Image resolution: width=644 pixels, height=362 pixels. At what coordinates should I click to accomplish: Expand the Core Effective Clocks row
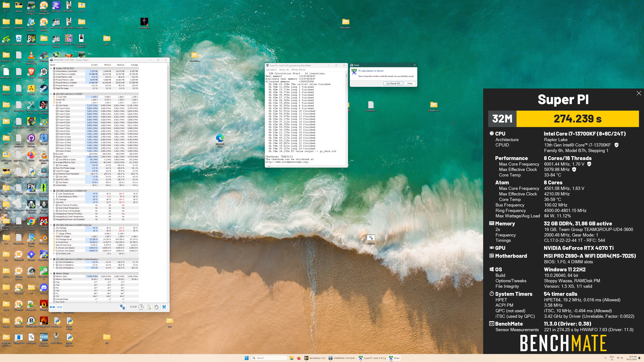[x=54, y=159]
